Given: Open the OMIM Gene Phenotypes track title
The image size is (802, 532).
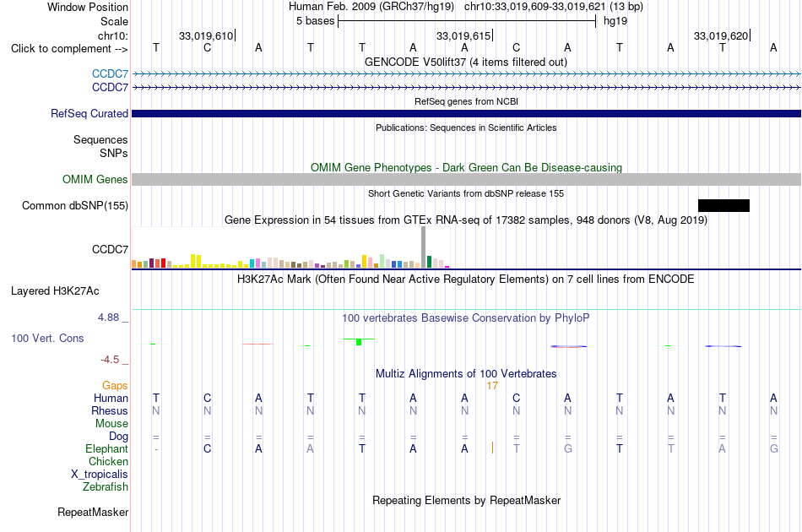Looking at the screenshot, I should 466,167.
